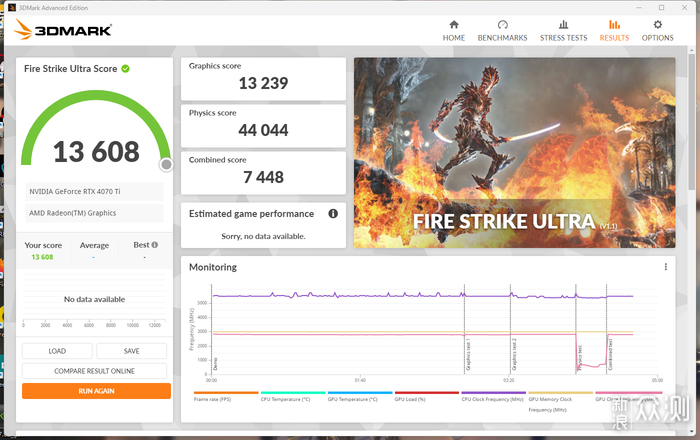Screen dimensions: 700x440
Task: Click the Your score 13 608 value
Action: (42, 257)
